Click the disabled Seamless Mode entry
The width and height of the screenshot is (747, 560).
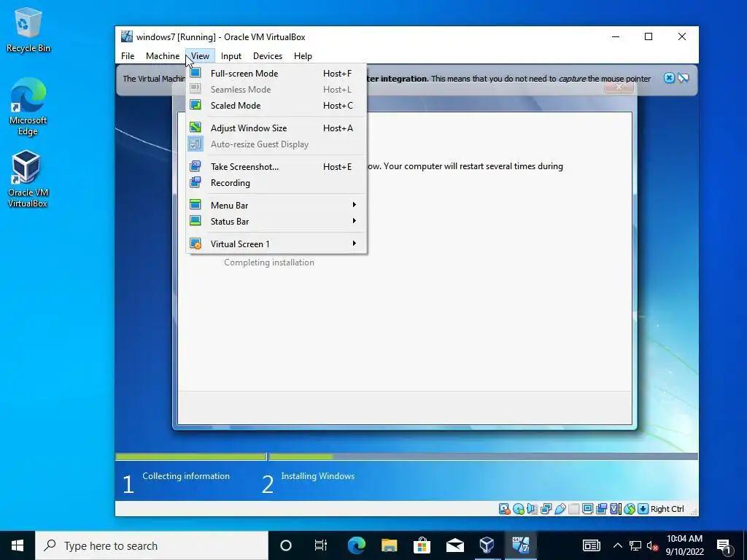click(x=276, y=89)
